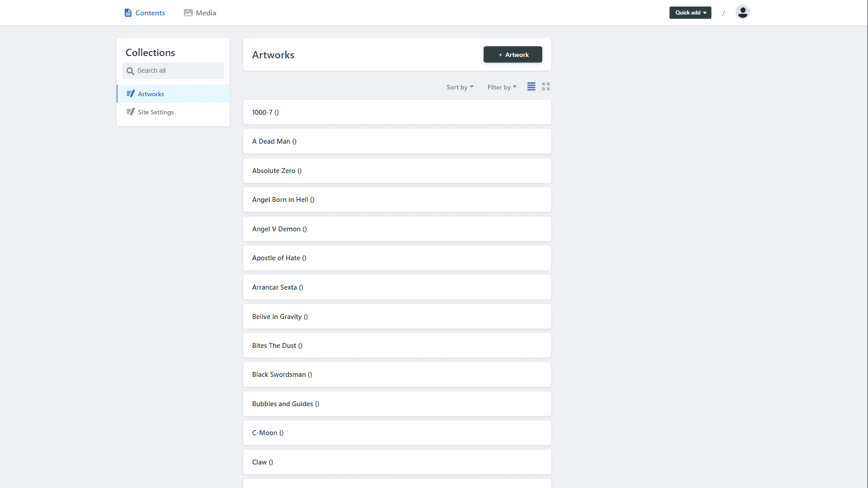Open the Filter by dropdown
This screenshot has width=868, height=488.
[502, 87]
